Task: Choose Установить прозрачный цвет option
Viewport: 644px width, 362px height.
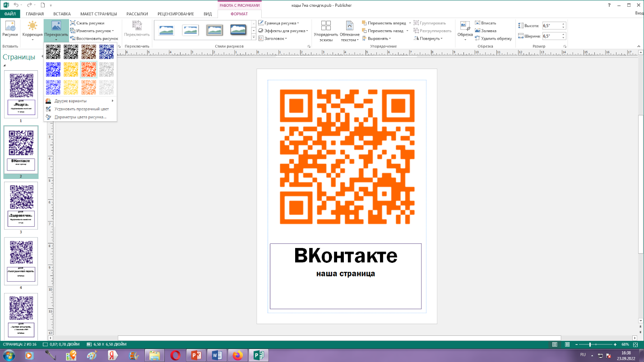Action: [x=81, y=109]
